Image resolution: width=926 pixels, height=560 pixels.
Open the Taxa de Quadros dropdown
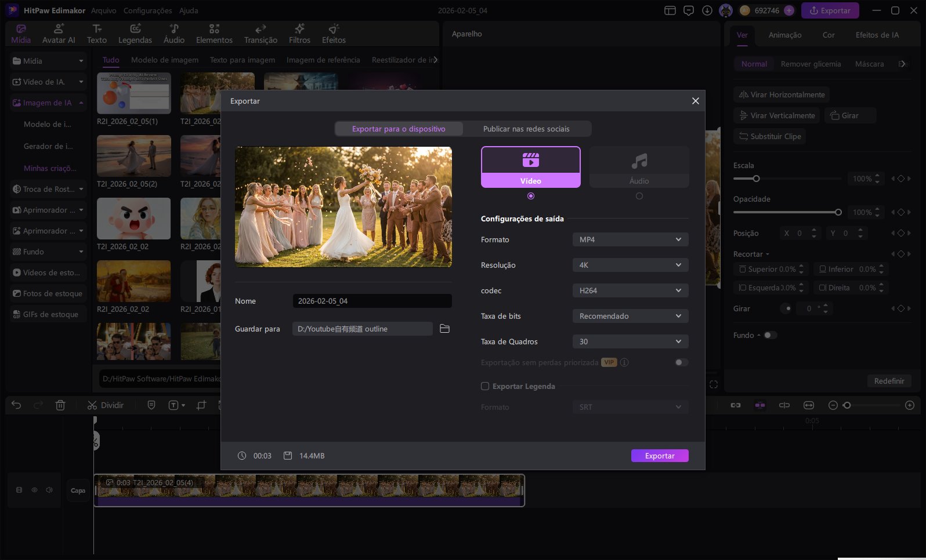click(x=630, y=341)
